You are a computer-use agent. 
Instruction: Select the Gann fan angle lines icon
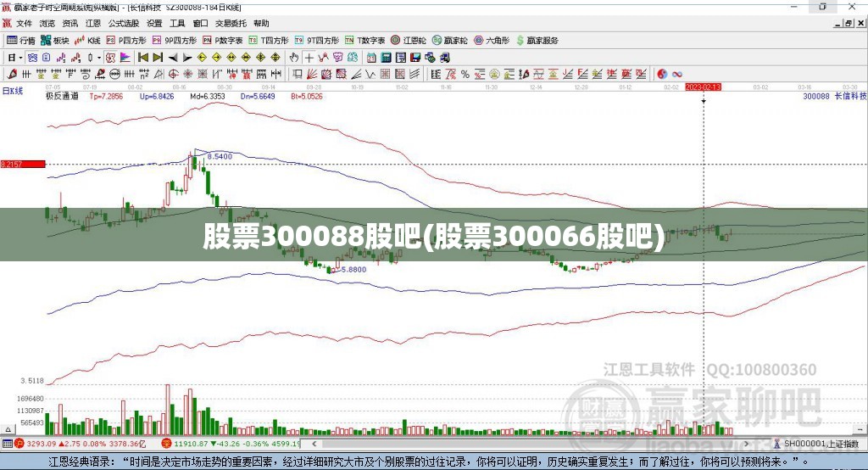pos(311,74)
